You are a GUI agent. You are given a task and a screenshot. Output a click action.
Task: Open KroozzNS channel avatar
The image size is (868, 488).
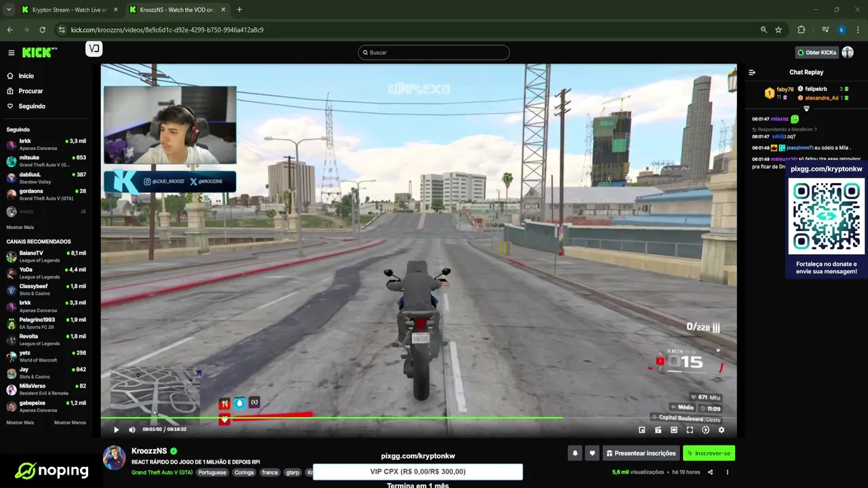pos(114,457)
